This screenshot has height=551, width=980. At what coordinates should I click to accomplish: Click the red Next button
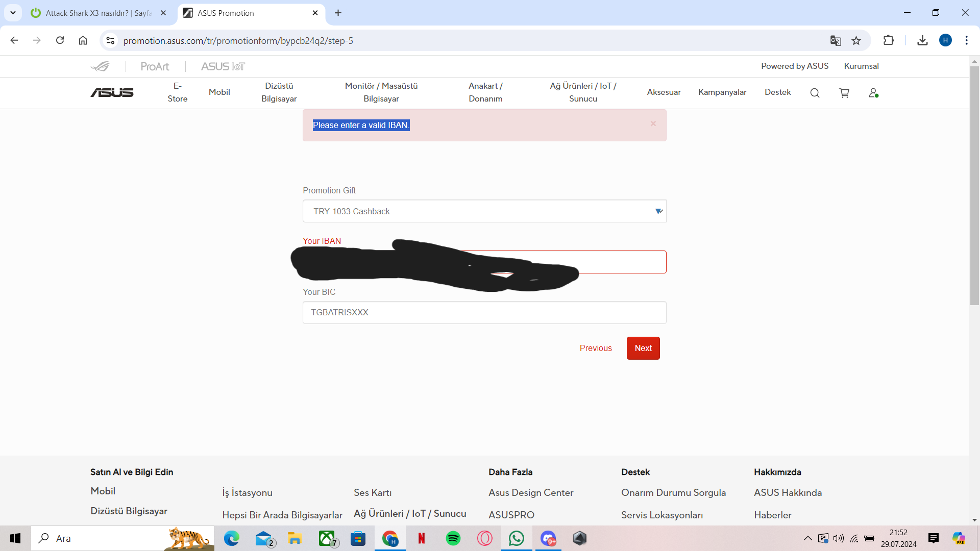coord(643,348)
